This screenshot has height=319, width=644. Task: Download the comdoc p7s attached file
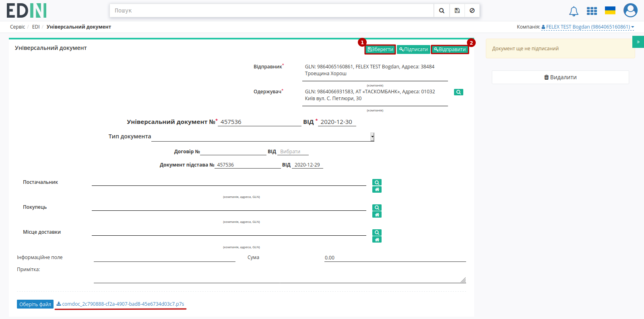120,304
